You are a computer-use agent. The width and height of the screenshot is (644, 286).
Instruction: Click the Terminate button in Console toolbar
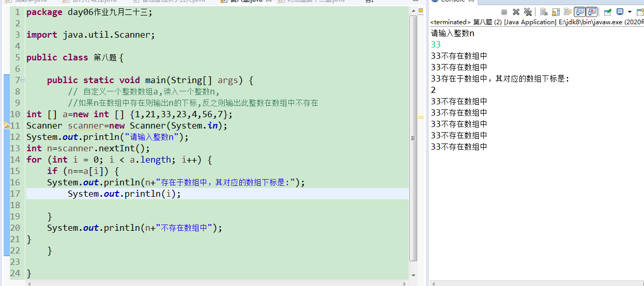click(x=504, y=12)
